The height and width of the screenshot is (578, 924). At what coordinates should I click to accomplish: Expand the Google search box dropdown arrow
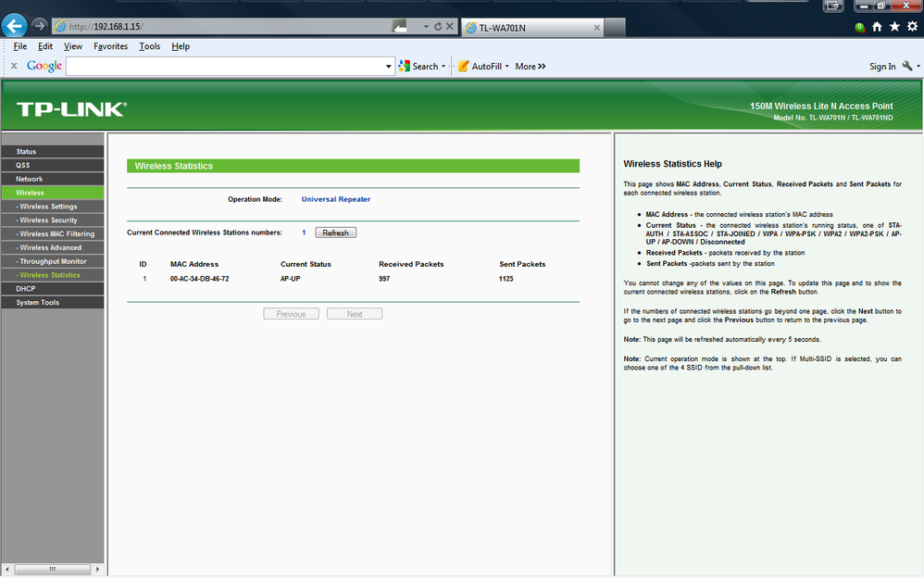coord(388,66)
